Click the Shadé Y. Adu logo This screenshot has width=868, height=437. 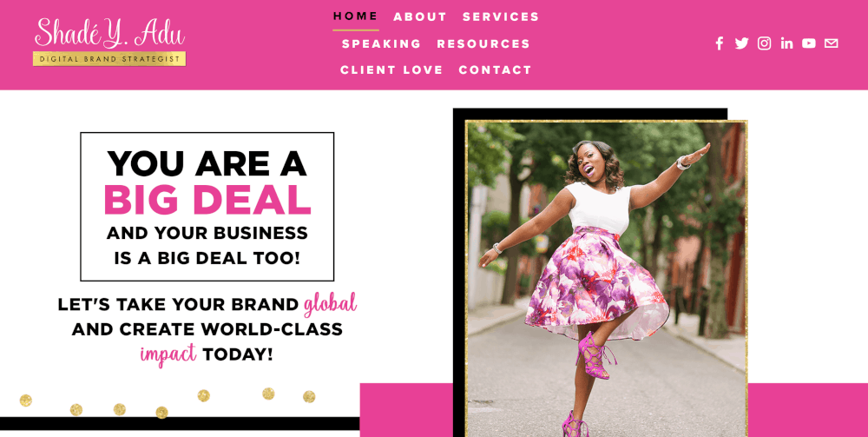pos(109,33)
